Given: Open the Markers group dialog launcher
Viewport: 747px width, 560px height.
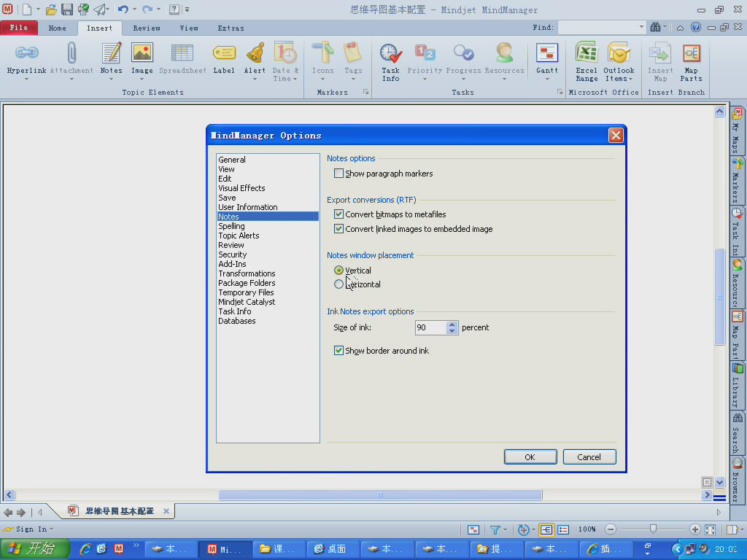Looking at the screenshot, I should (365, 92).
